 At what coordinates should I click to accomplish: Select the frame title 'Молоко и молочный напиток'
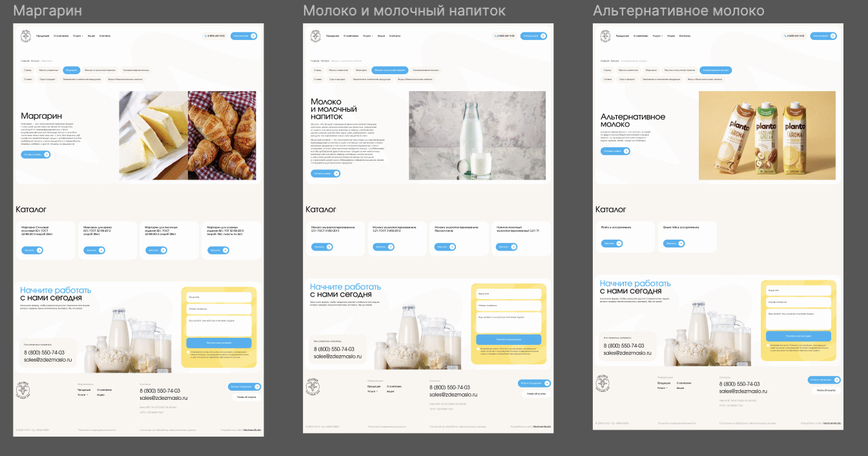404,11
